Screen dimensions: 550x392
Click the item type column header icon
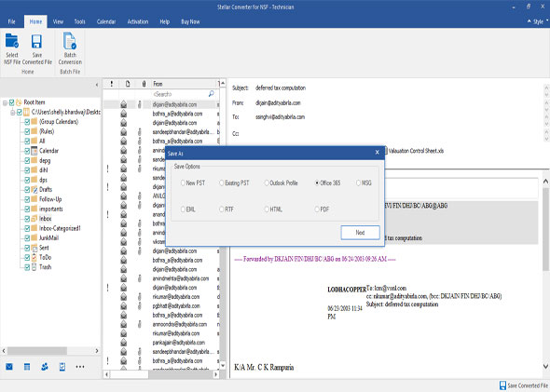128,84
